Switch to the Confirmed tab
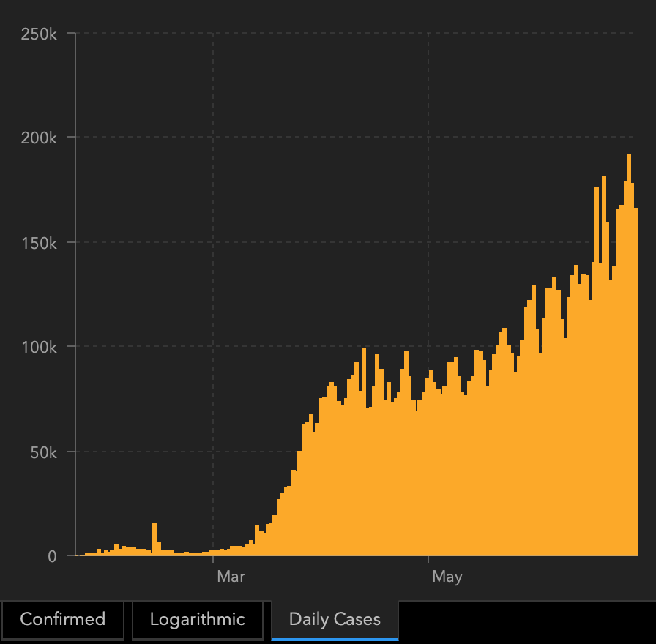The height and width of the screenshot is (644, 656). (x=62, y=619)
